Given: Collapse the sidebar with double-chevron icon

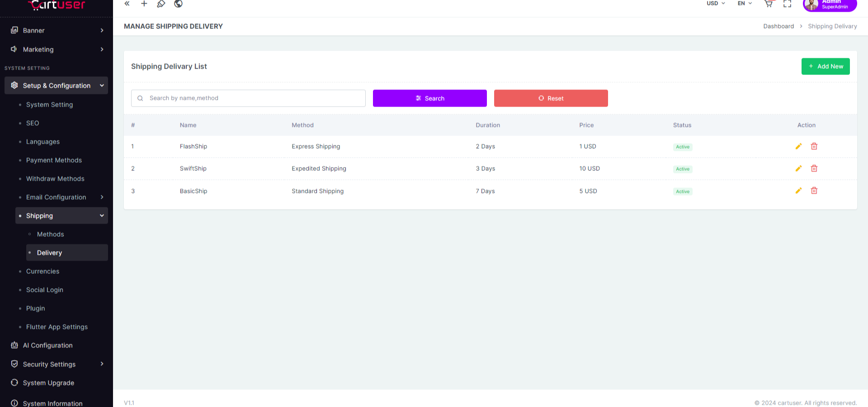Looking at the screenshot, I should (127, 4).
